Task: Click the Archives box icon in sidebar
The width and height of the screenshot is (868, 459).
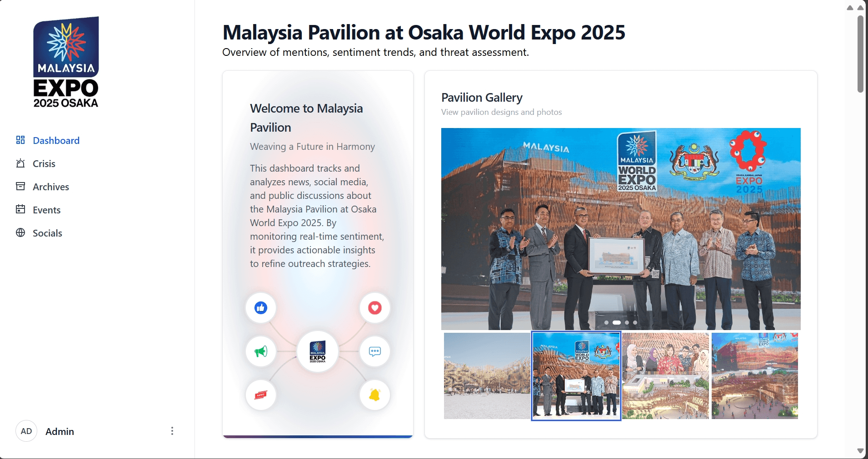Action: point(20,186)
